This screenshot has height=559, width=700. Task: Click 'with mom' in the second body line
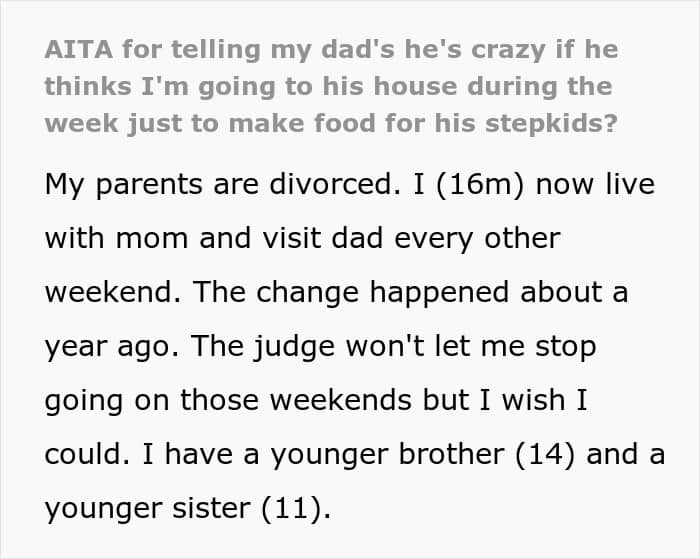click(x=116, y=238)
